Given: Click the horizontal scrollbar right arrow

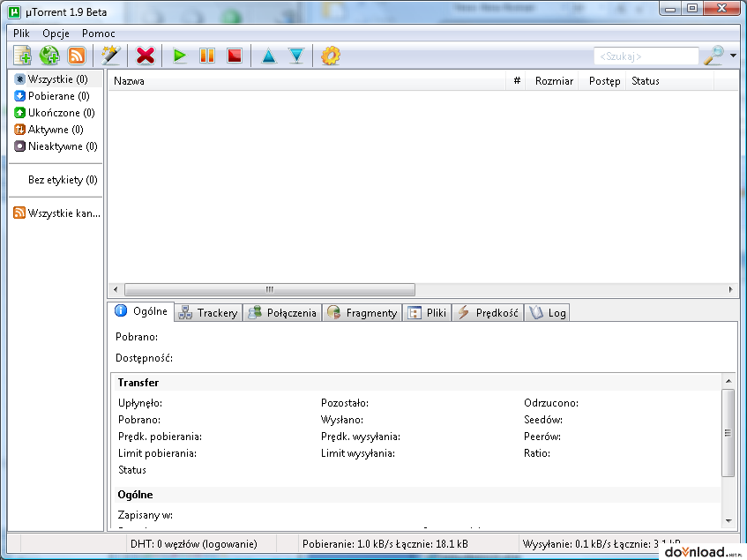Looking at the screenshot, I should pos(731,289).
